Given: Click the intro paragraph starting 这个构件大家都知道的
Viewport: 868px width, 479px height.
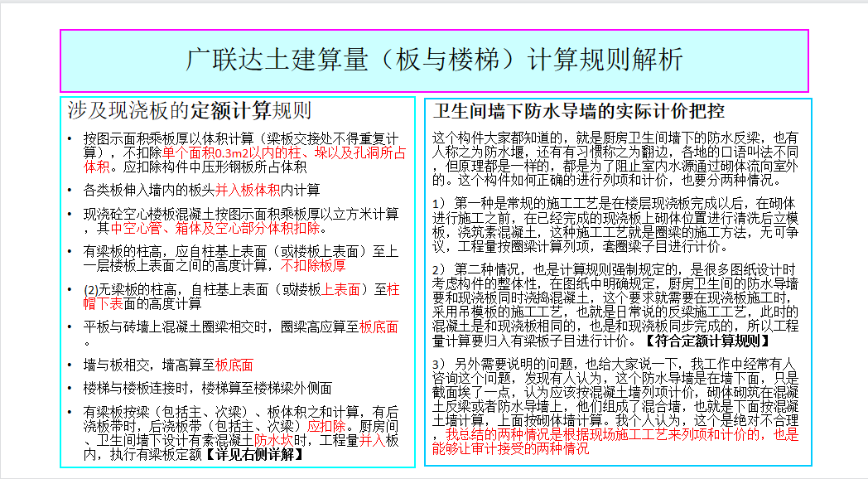Looking at the screenshot, I should tap(615, 159).
